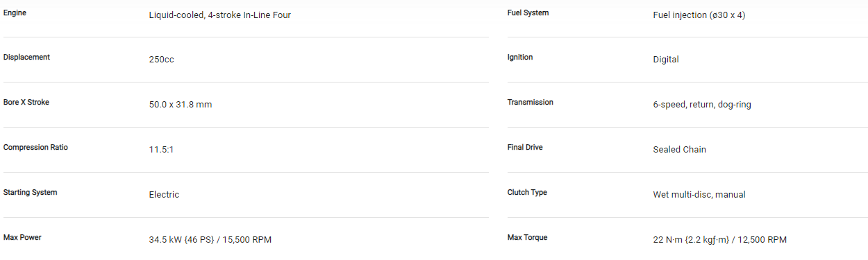Screen dimensions: 868x260
Task: Select the Sealed Chain value
Action: pyautogui.click(x=680, y=150)
